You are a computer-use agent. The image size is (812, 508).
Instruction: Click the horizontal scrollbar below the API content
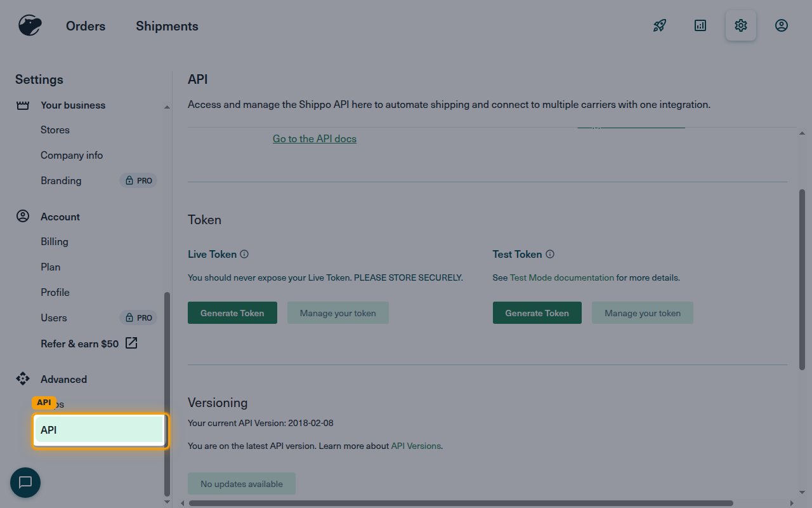pos(461,504)
